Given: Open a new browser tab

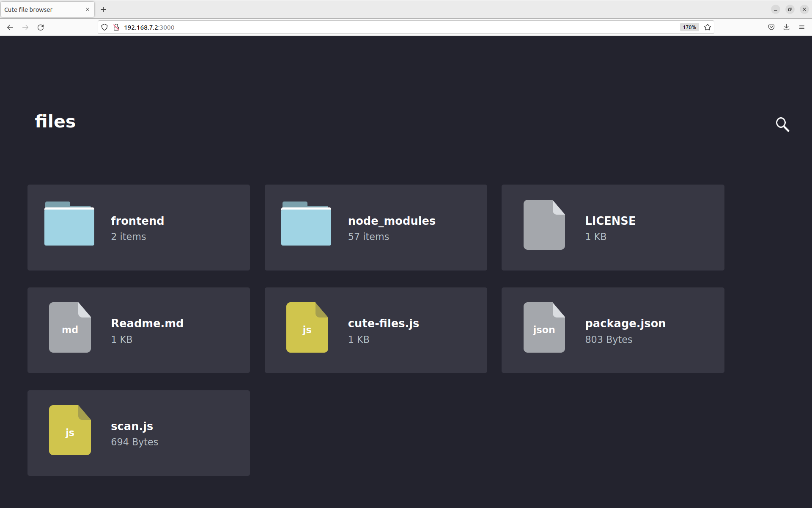Looking at the screenshot, I should 104,9.
